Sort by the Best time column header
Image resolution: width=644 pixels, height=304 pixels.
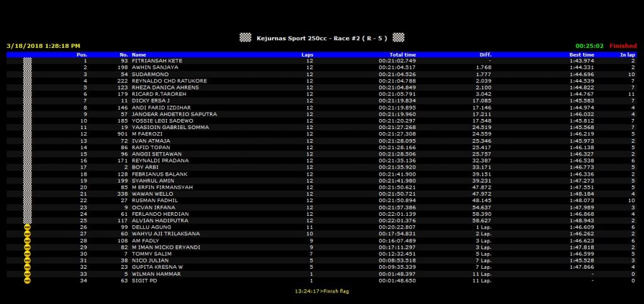pos(582,55)
